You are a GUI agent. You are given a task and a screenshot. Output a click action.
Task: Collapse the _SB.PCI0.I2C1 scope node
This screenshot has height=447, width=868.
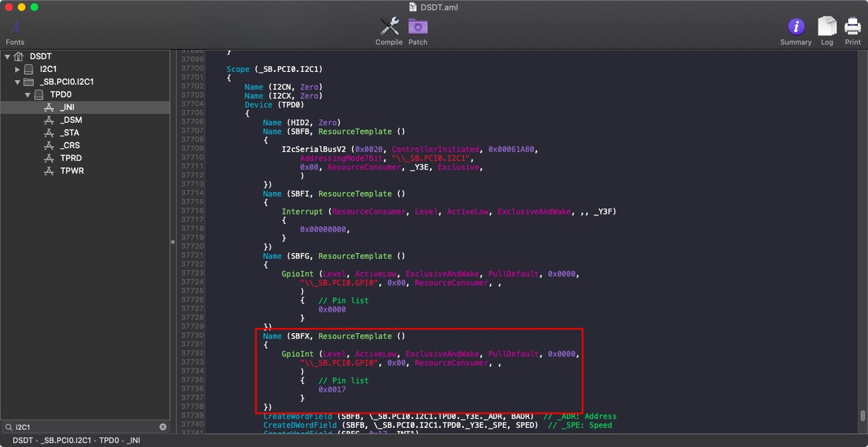[18, 82]
